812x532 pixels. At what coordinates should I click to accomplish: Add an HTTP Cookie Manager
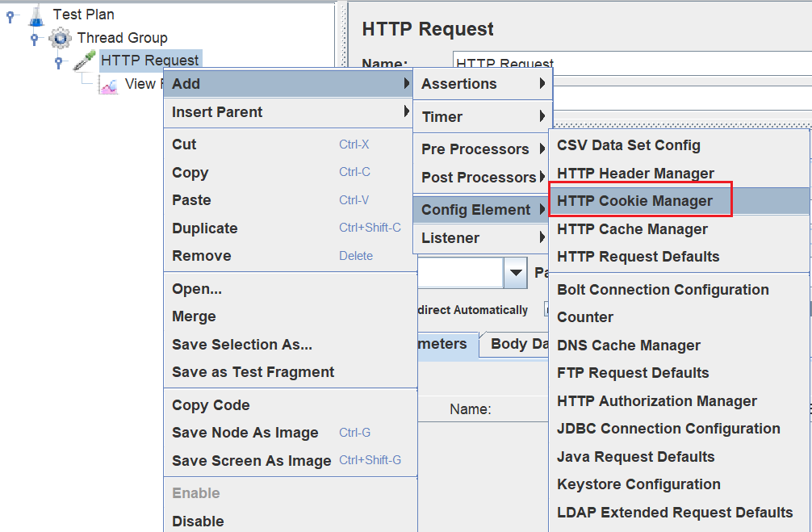click(x=680, y=201)
